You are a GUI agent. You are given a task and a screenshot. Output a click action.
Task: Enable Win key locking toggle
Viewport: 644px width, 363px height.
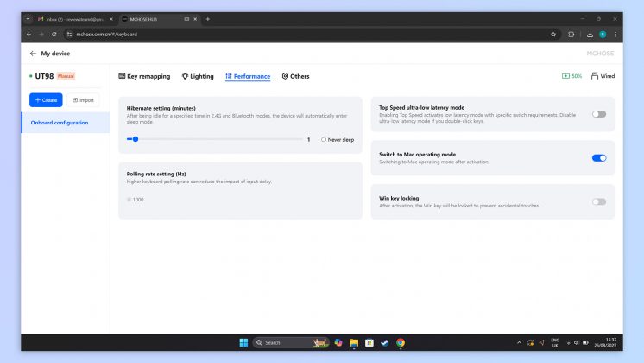598,201
